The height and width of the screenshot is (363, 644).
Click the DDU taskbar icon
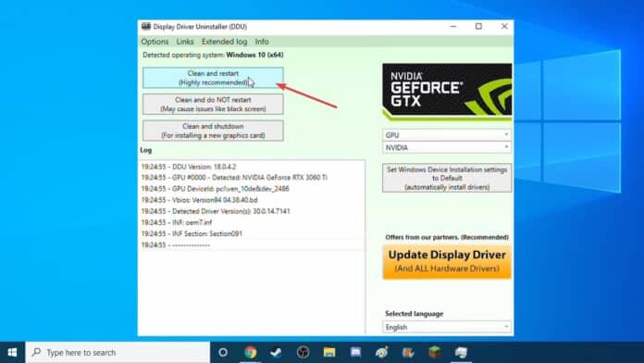coord(461,352)
